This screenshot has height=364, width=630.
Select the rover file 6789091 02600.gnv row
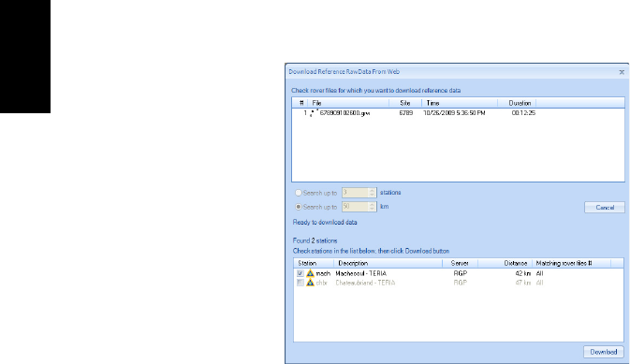point(458,113)
